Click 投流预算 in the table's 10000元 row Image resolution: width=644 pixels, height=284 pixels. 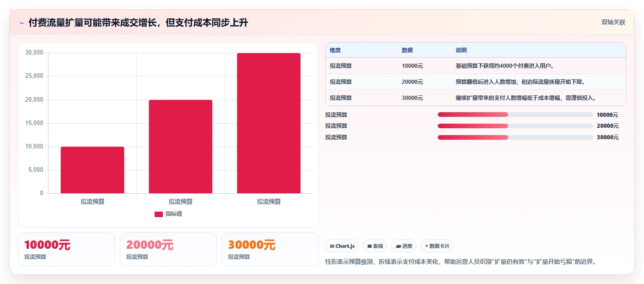click(x=341, y=66)
